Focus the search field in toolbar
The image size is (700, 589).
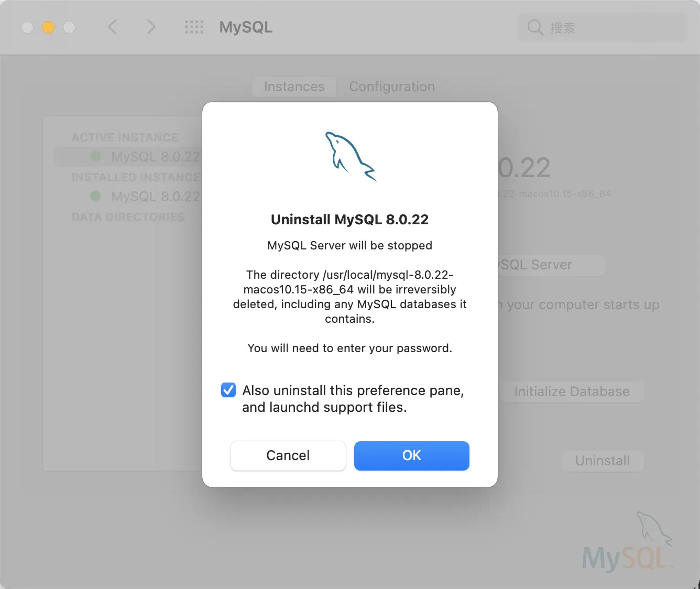coord(602,27)
